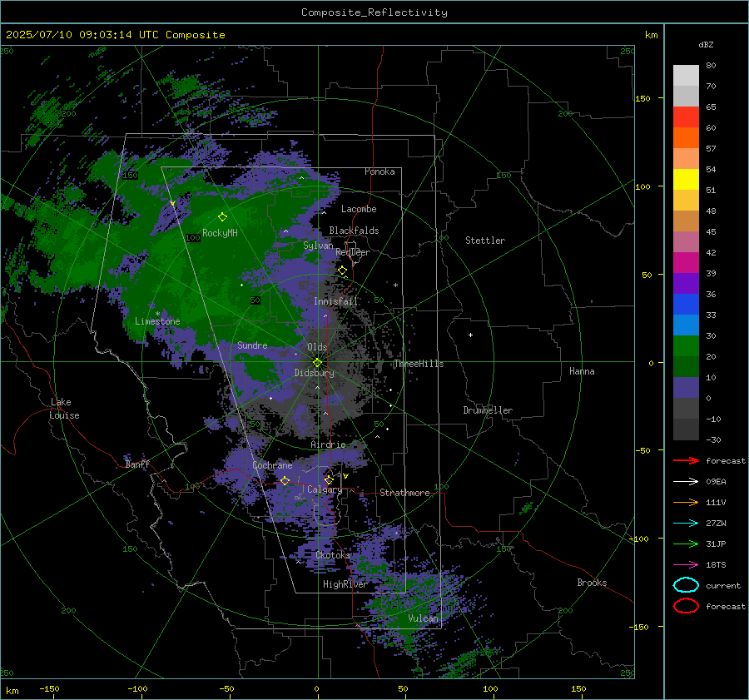Click the Drumheller city label
This screenshot has width=749, height=700.
coord(488,410)
